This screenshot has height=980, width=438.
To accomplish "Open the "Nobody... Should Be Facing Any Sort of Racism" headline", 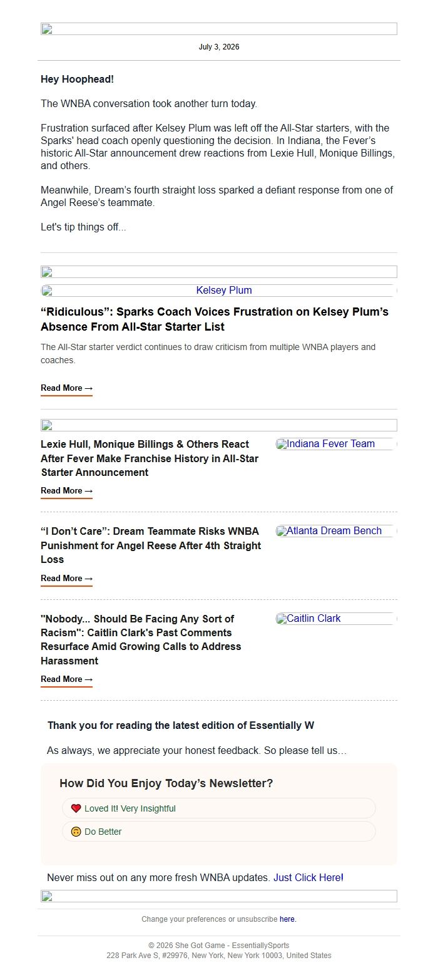I will pyautogui.click(x=141, y=639).
